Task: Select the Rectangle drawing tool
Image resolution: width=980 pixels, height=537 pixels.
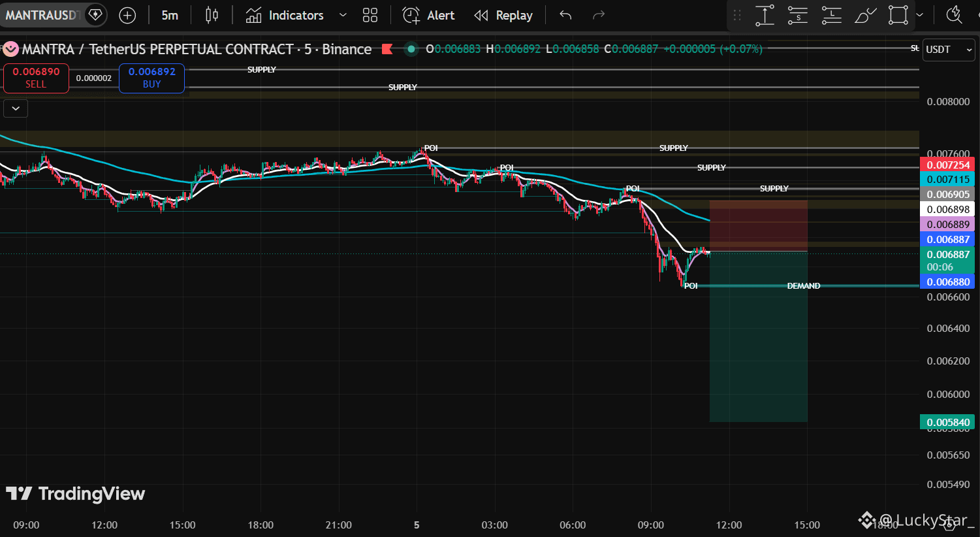Action: pos(898,15)
